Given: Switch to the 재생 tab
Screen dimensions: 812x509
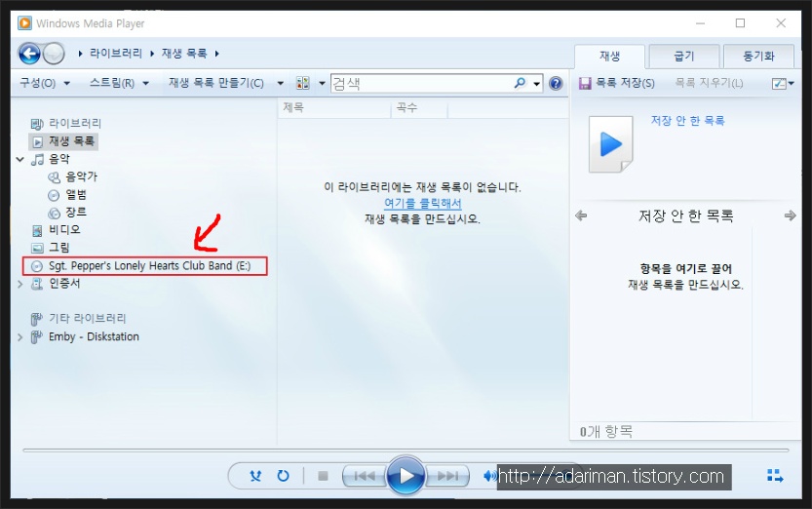Looking at the screenshot, I should [609, 56].
